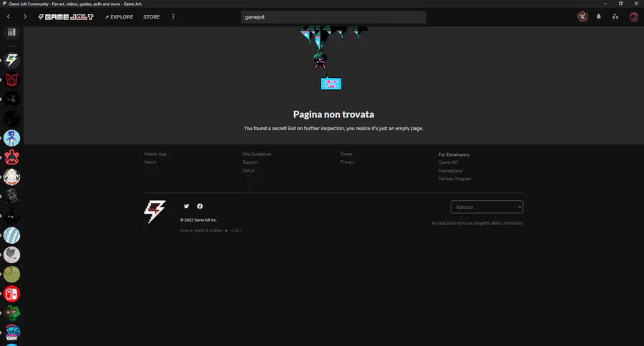Open the Italiano language dropdown
644x346 pixels.
(487, 207)
